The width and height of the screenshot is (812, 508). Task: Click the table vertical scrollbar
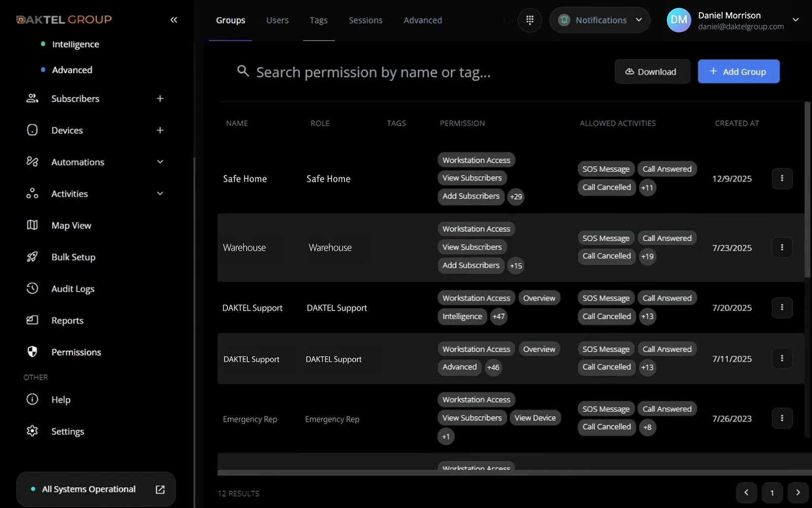click(807, 189)
